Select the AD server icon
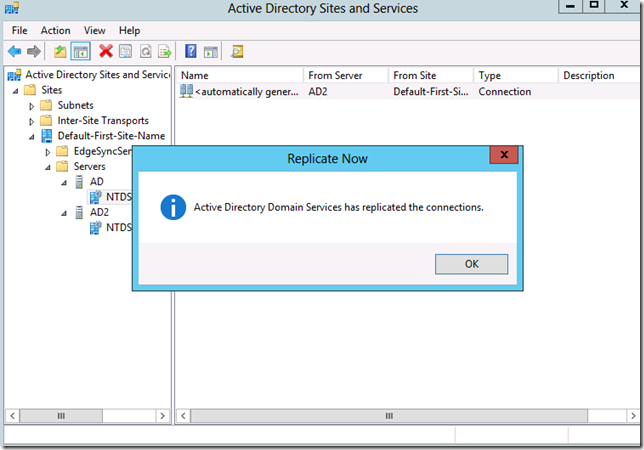This screenshot has height=450, width=644. 79,182
